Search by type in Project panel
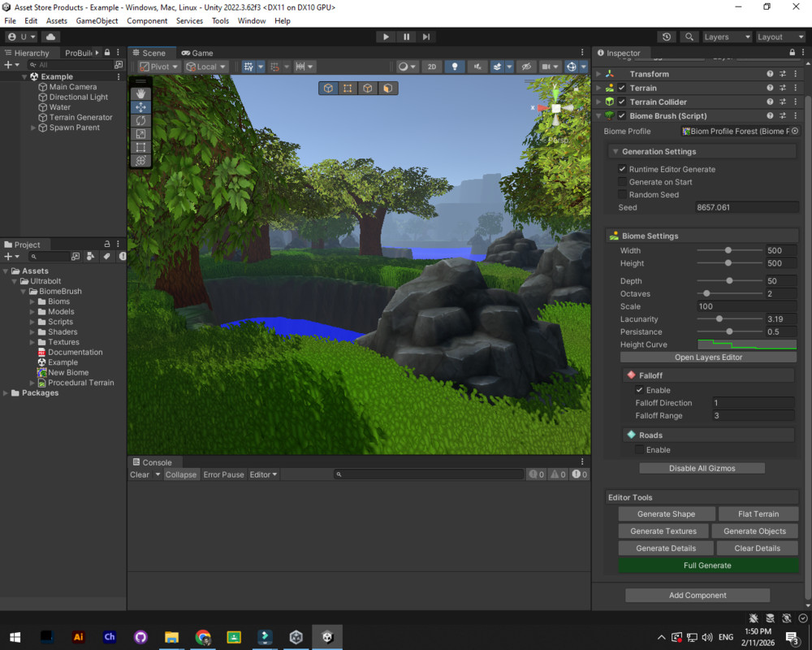 (91, 256)
